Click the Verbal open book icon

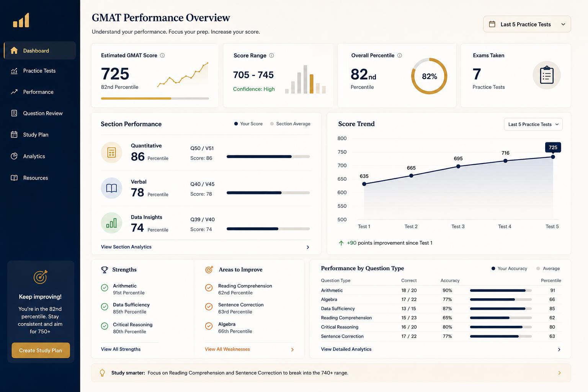[111, 188]
